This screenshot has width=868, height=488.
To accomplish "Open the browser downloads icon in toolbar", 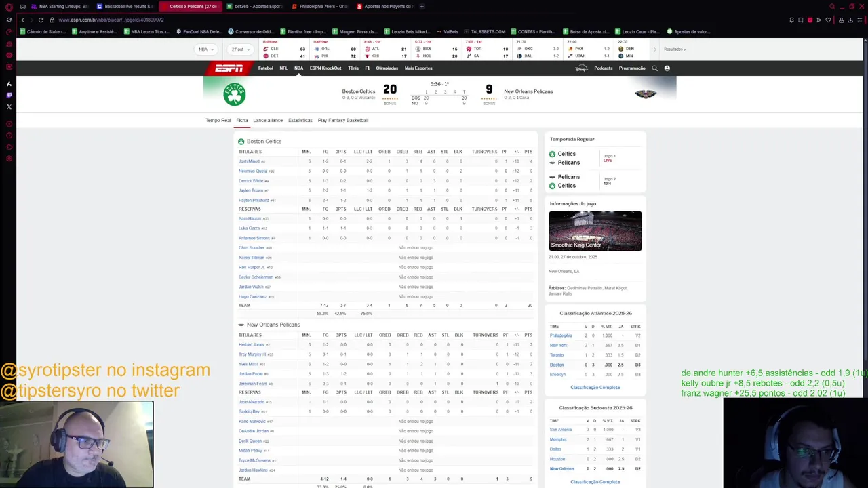I will click(850, 20).
